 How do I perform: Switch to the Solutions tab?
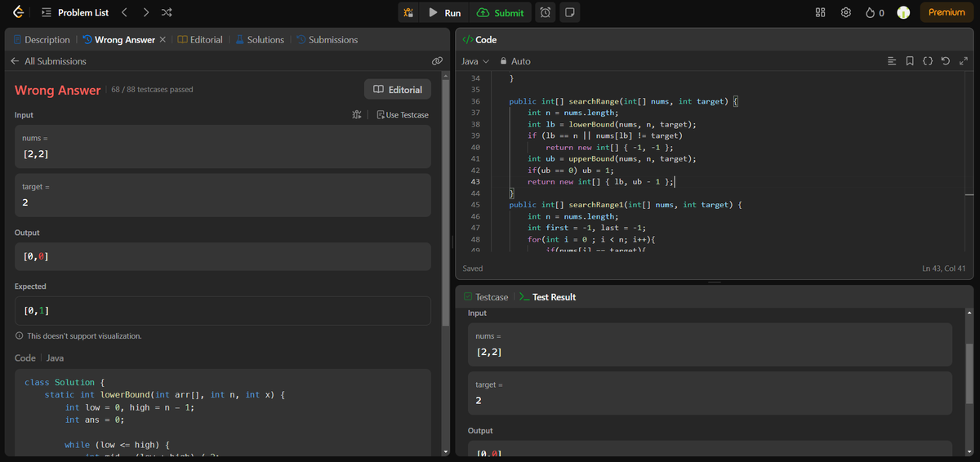pyautogui.click(x=260, y=39)
